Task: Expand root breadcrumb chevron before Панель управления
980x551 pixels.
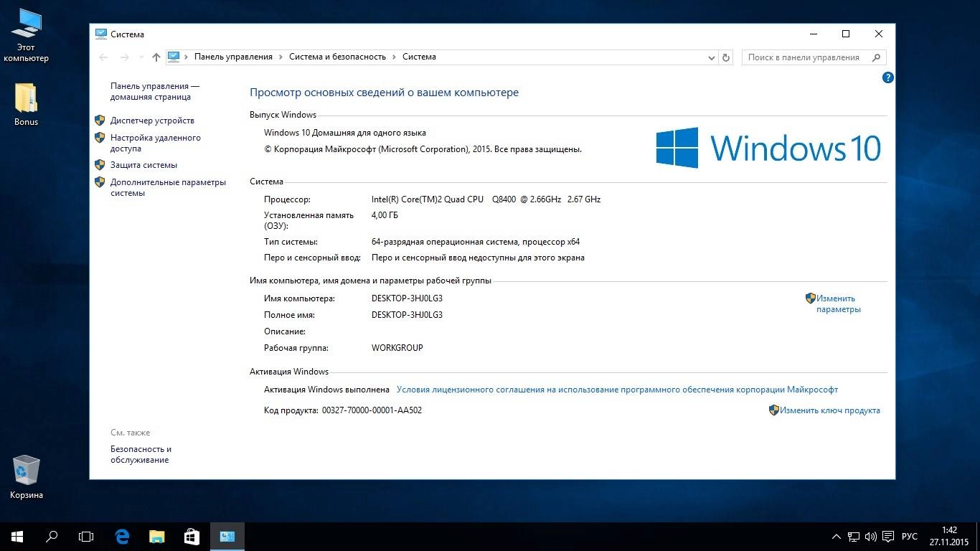Action: point(187,57)
